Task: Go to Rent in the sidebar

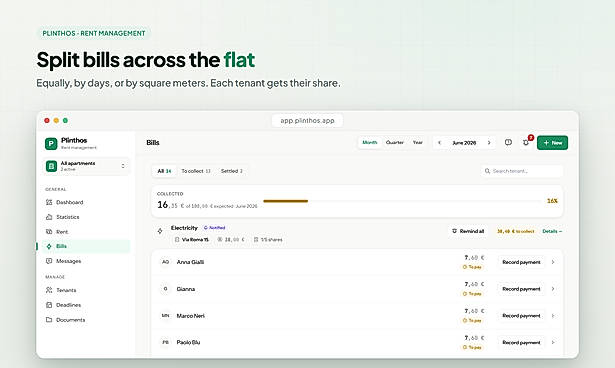Action: click(x=86, y=232)
